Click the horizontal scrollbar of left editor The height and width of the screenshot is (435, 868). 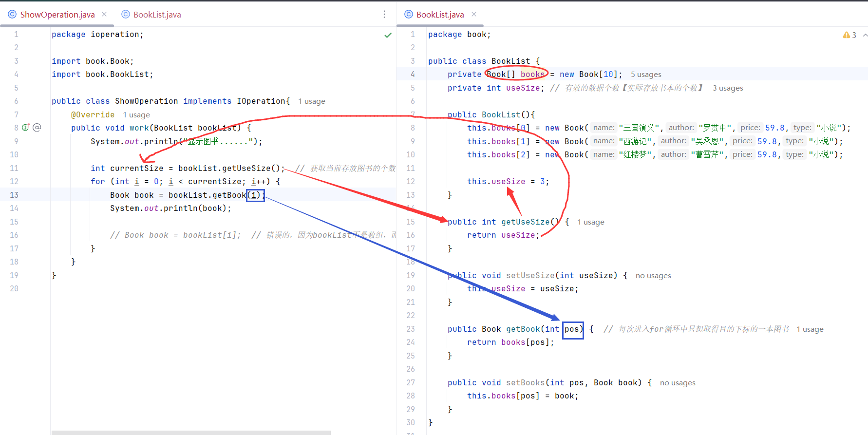(191, 432)
